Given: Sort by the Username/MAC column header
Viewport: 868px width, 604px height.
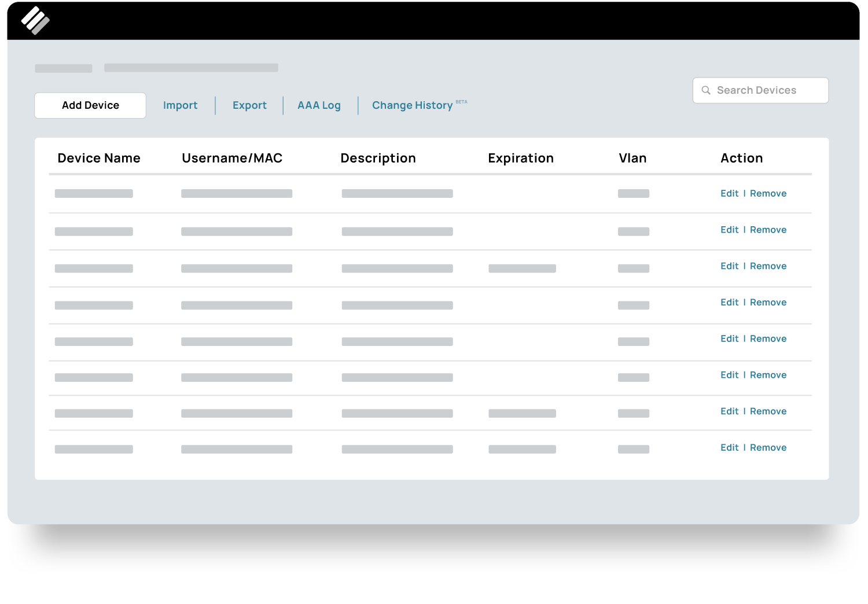Looking at the screenshot, I should [x=232, y=158].
